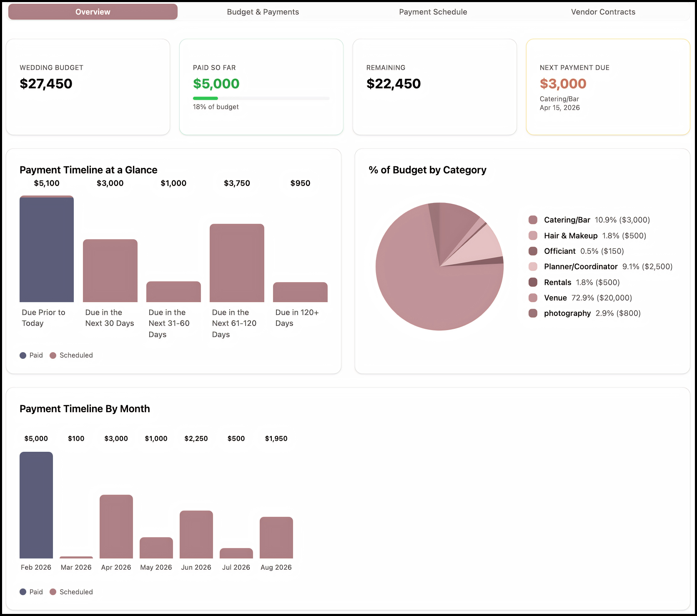Viewport: 697px width, 616px height.
Task: Open the Payment Schedule tab
Action: (x=433, y=12)
